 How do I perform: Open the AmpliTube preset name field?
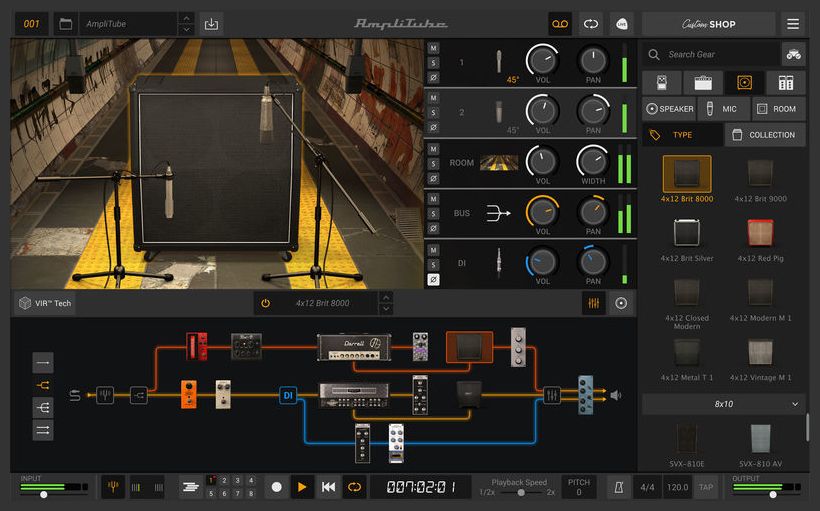129,24
